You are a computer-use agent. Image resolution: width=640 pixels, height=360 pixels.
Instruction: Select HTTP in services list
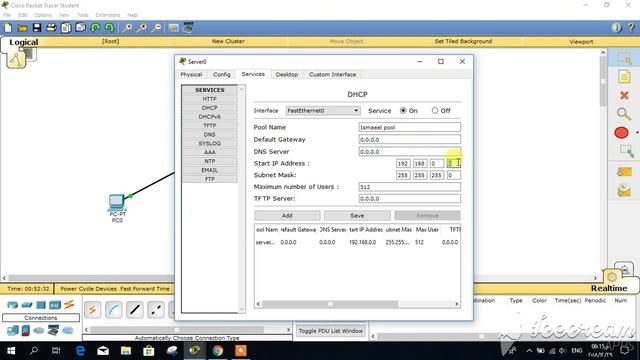[x=209, y=99]
